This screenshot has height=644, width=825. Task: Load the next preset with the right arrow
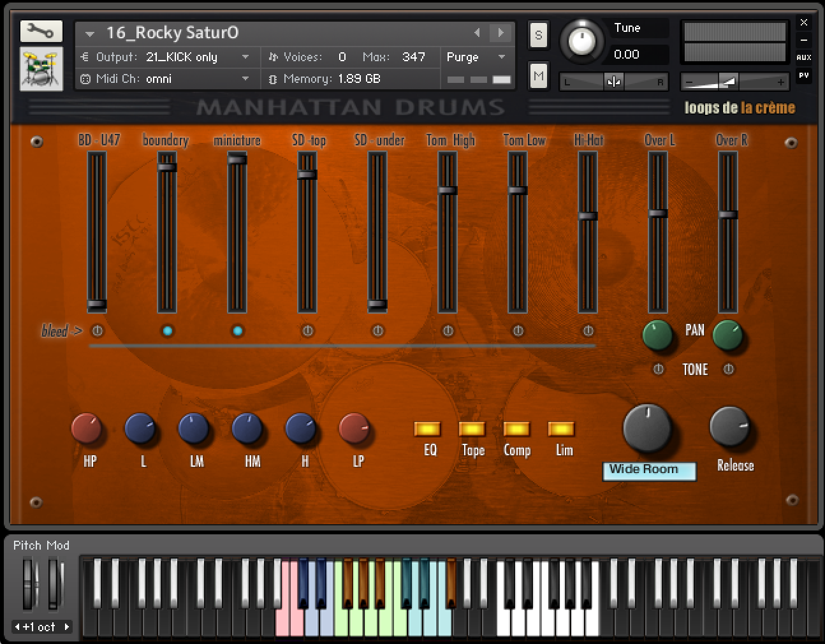tap(499, 33)
